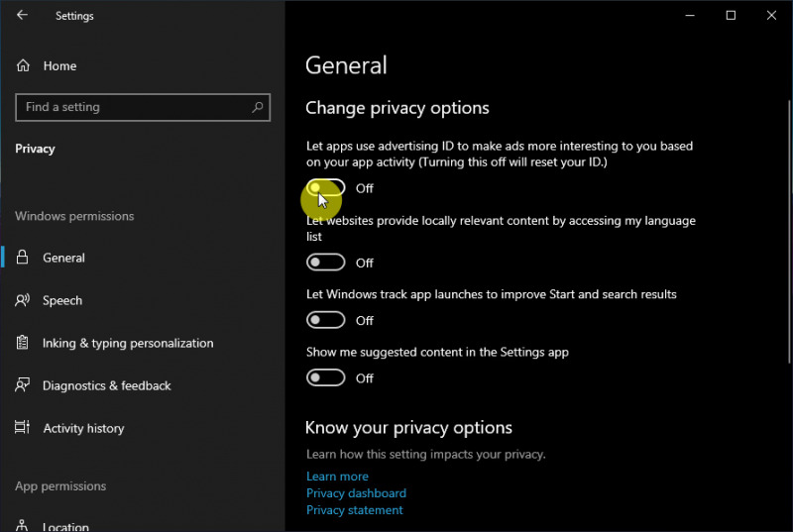Click the back arrow in Settings
Viewport: 793px width, 532px height.
tap(23, 16)
